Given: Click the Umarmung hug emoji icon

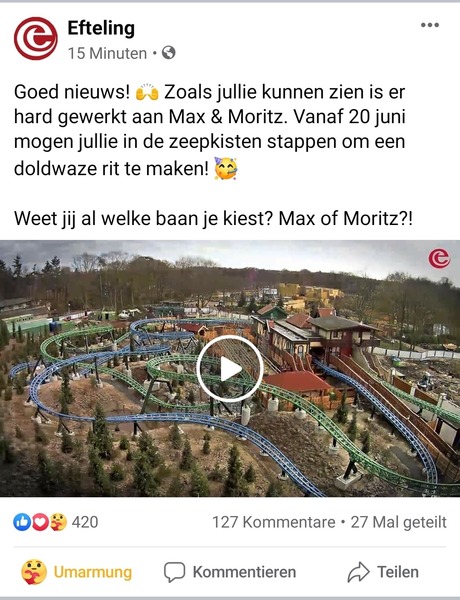Looking at the screenshot, I should (34, 572).
